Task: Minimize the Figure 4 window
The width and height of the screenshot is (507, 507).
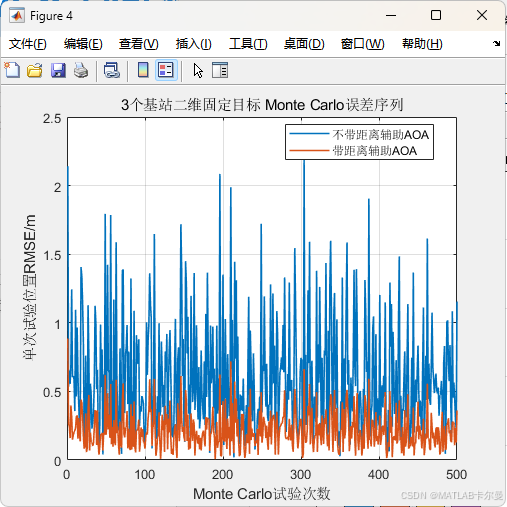Action: tap(391, 15)
